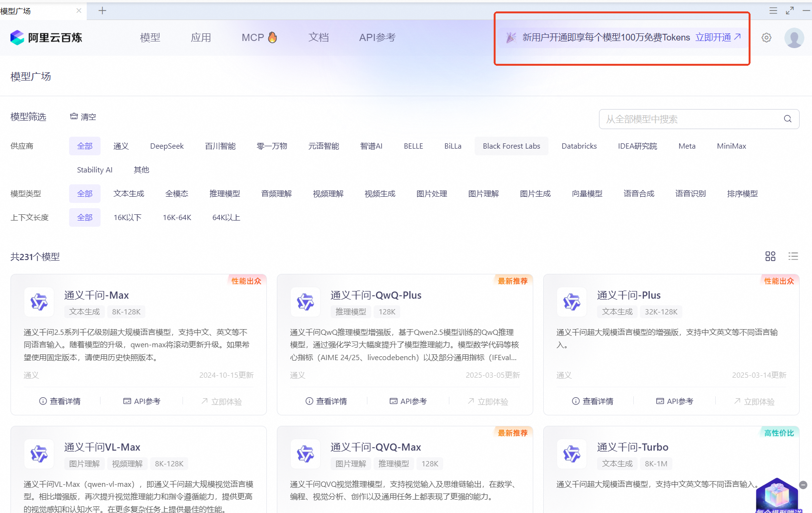Image resolution: width=812 pixels, height=513 pixels.
Task: Filter model type by 图片理解
Action: coord(484,193)
